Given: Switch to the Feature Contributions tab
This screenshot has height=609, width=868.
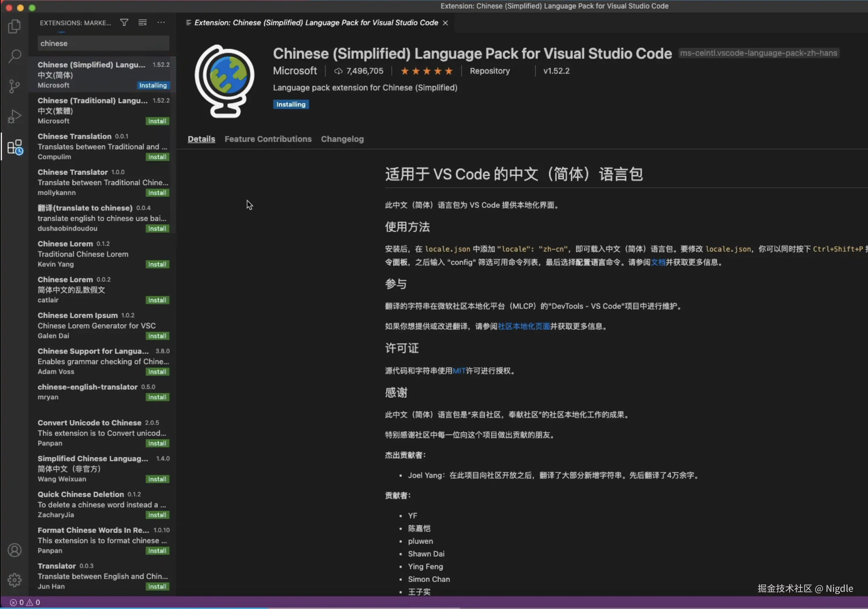Looking at the screenshot, I should point(268,139).
